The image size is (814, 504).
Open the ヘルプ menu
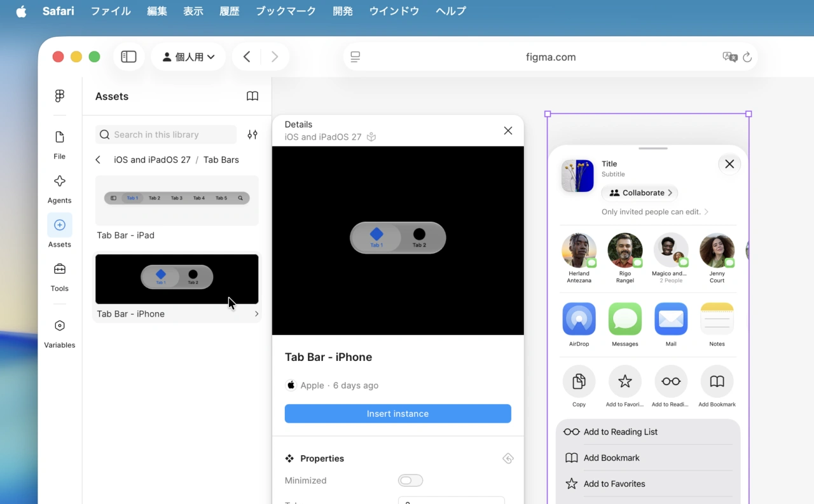(451, 11)
